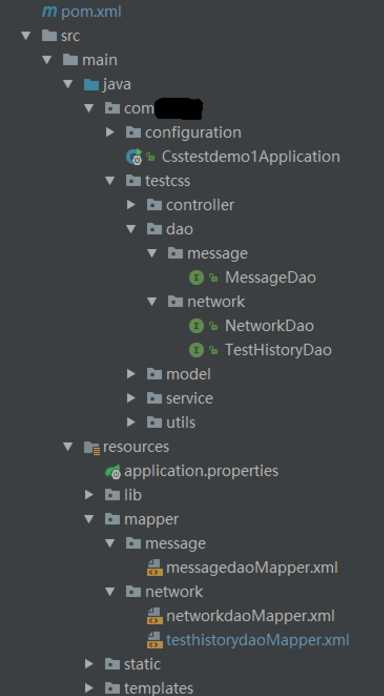
Task: Expand the static folder
Action: tap(89, 664)
